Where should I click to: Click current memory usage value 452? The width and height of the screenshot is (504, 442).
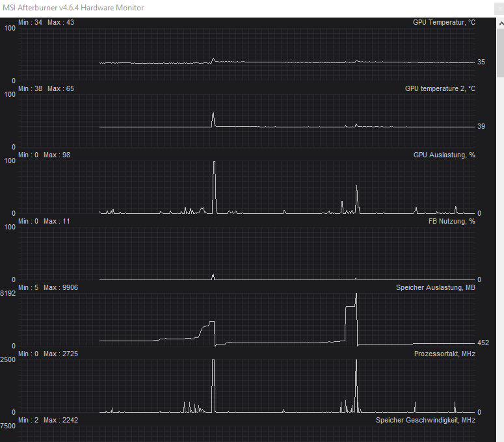483,343
